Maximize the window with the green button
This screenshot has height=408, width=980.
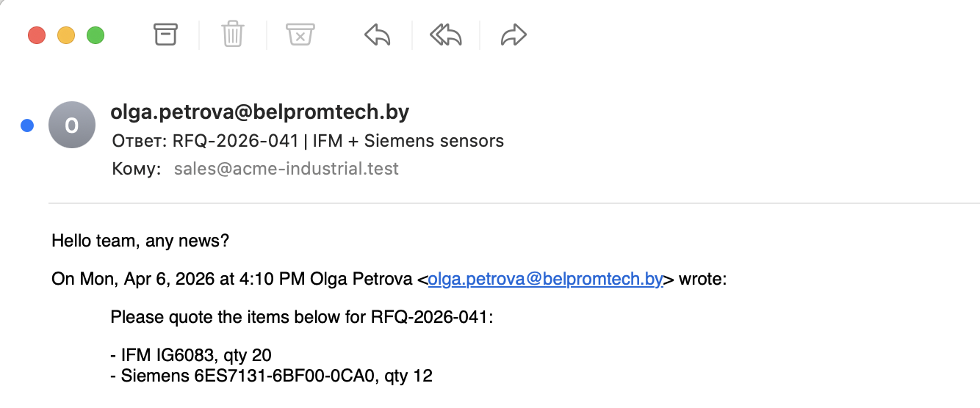click(96, 35)
